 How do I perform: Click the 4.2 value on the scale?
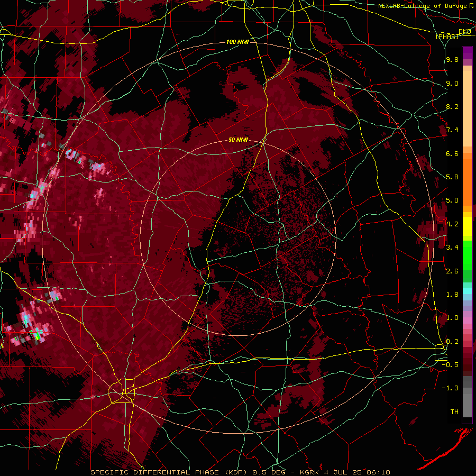point(452,224)
